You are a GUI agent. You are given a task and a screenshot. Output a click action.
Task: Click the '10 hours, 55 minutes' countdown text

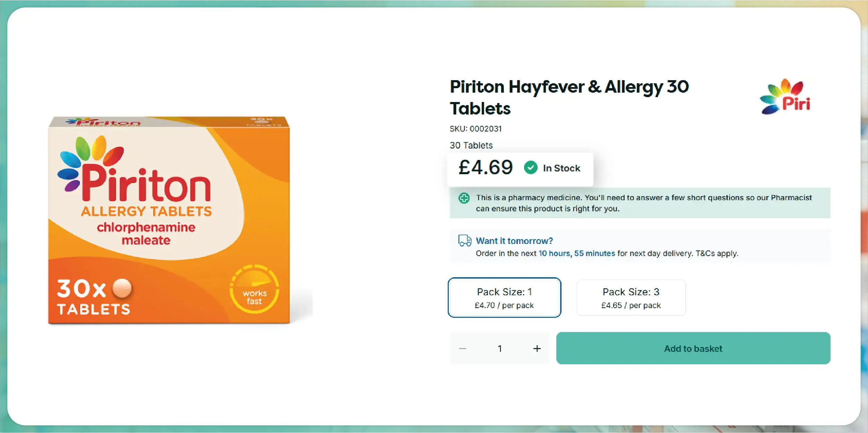pyautogui.click(x=576, y=254)
